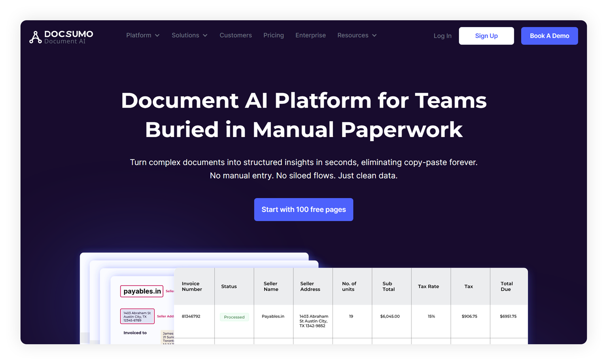The image size is (607, 364).
Task: Open the Pricing page
Action: tap(274, 36)
